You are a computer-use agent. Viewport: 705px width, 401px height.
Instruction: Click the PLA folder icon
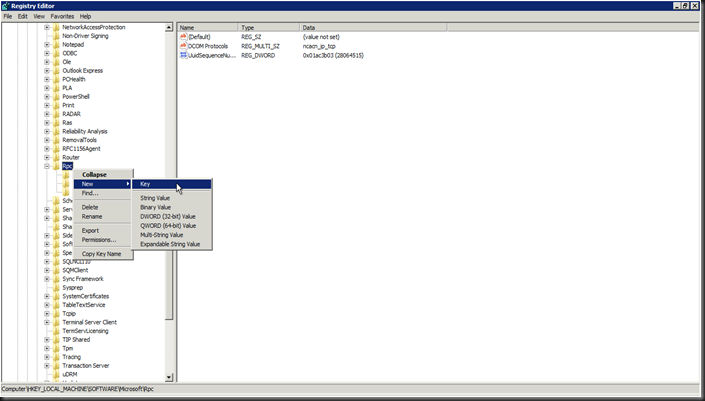[56, 88]
